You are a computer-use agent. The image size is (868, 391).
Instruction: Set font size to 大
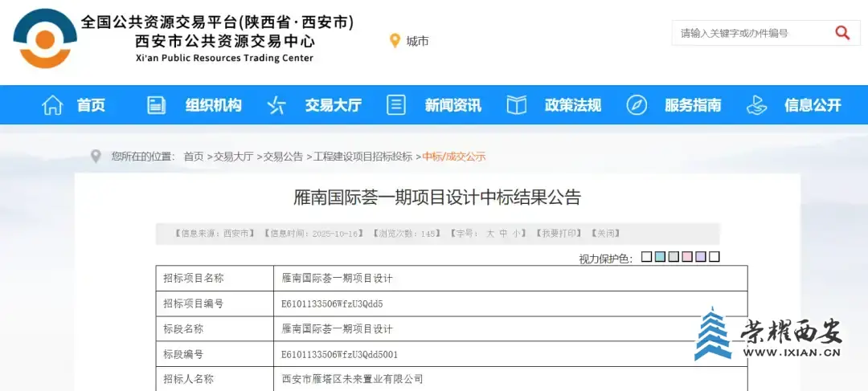pyautogui.click(x=489, y=234)
